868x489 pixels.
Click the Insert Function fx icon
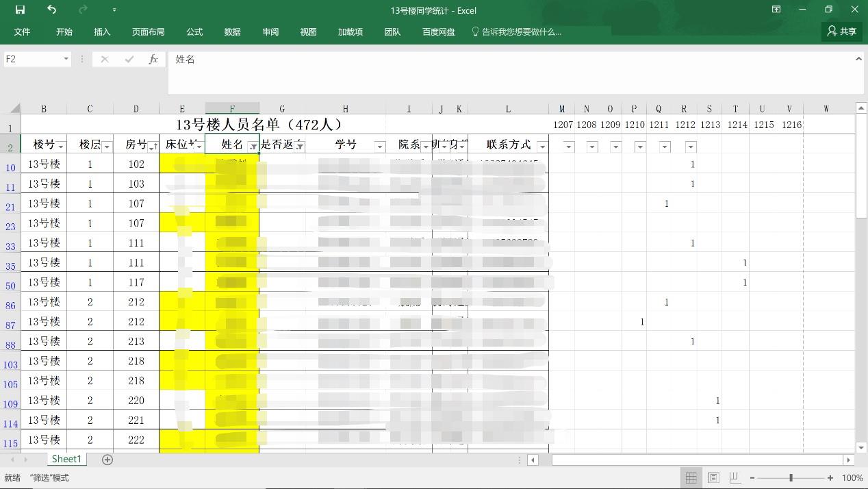tap(153, 60)
